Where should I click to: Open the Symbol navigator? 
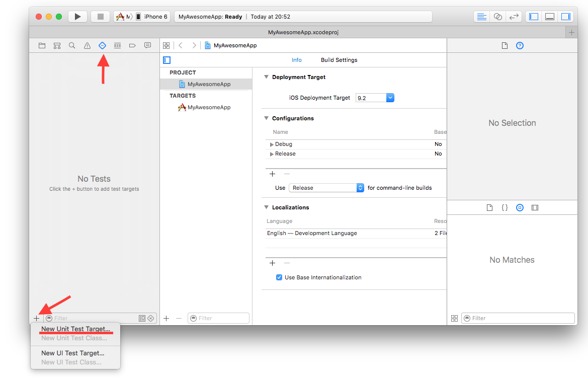[57, 45]
